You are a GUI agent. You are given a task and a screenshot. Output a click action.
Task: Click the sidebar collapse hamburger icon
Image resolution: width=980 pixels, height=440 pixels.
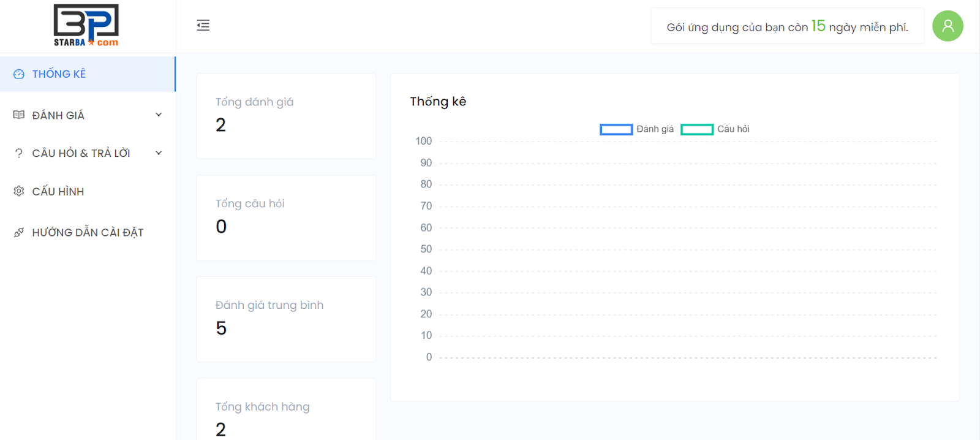point(203,25)
